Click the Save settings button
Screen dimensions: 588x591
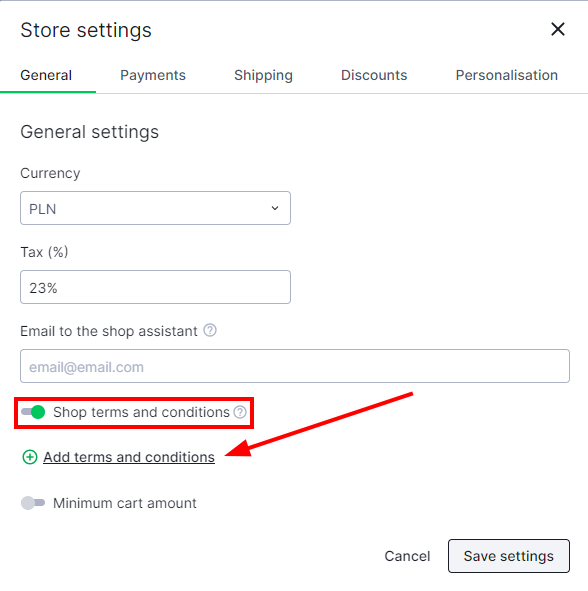pyautogui.click(x=509, y=556)
